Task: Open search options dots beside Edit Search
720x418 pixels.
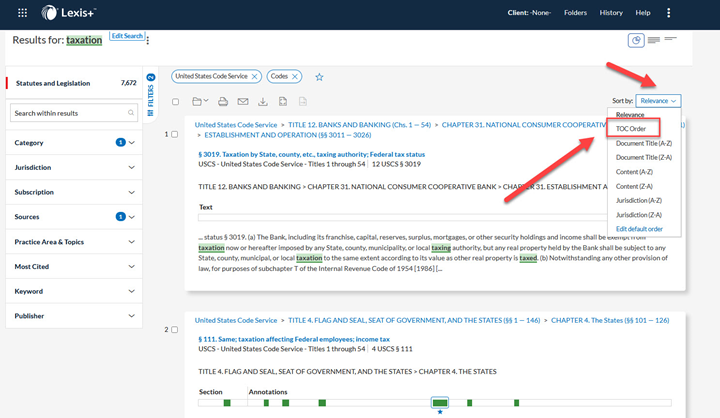Action: [x=148, y=40]
